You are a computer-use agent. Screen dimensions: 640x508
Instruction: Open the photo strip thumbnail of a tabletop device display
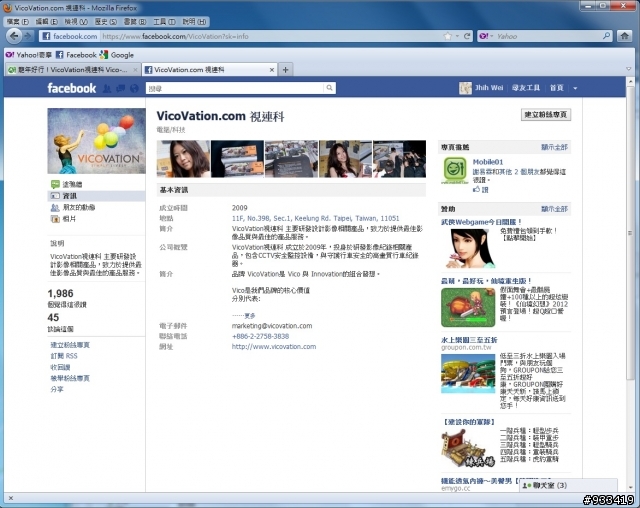(291, 159)
